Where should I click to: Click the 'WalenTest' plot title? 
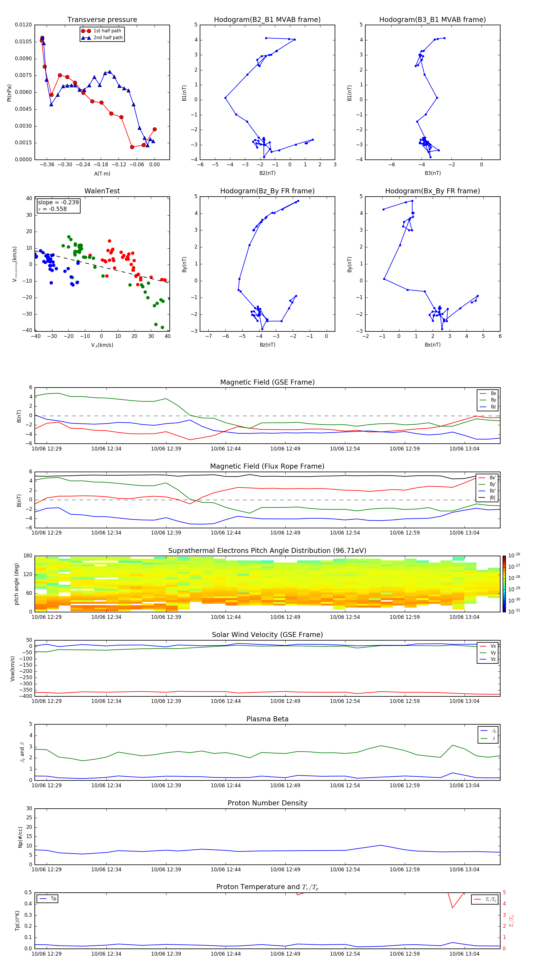point(102,191)
